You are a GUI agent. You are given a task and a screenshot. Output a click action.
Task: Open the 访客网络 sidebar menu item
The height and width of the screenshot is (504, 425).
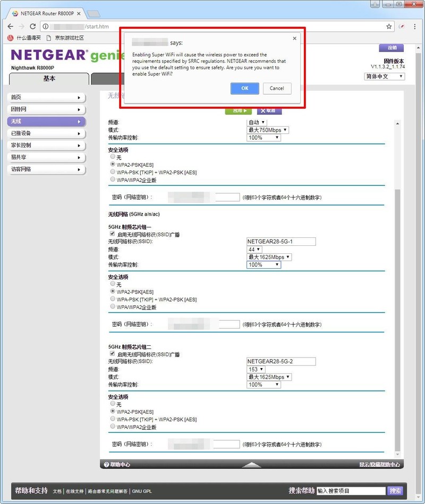point(46,169)
